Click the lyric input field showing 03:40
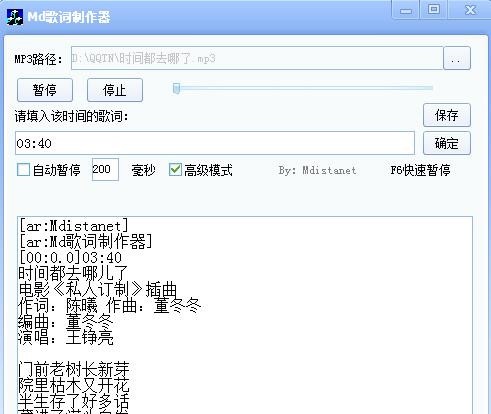This screenshot has width=491, height=414. (x=215, y=143)
